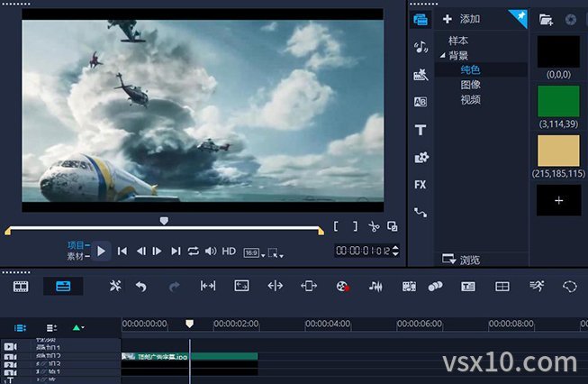This screenshot has height=384, width=588.
Task: Set mark-in with the [ bracket icon
Action: click(336, 226)
